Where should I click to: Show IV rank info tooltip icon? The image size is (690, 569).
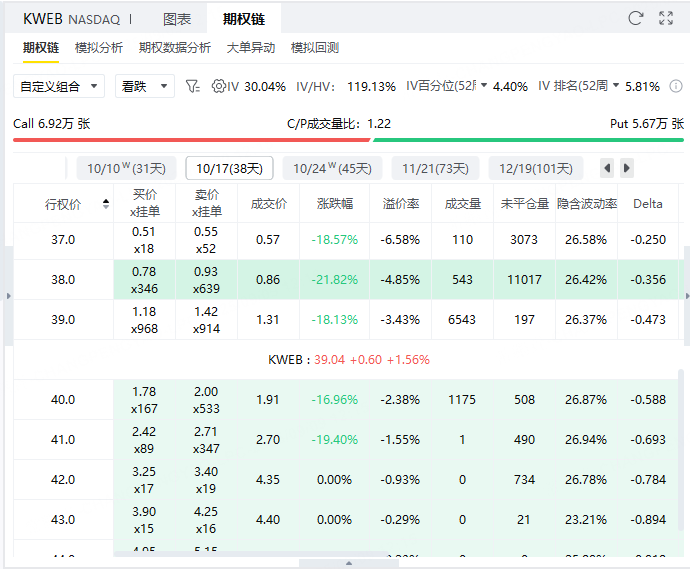pyautogui.click(x=675, y=86)
